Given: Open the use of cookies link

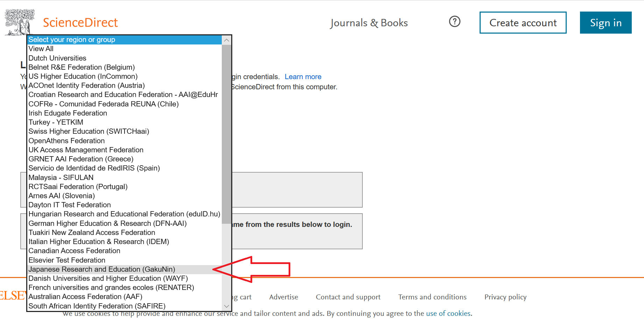Looking at the screenshot, I should 448,313.
